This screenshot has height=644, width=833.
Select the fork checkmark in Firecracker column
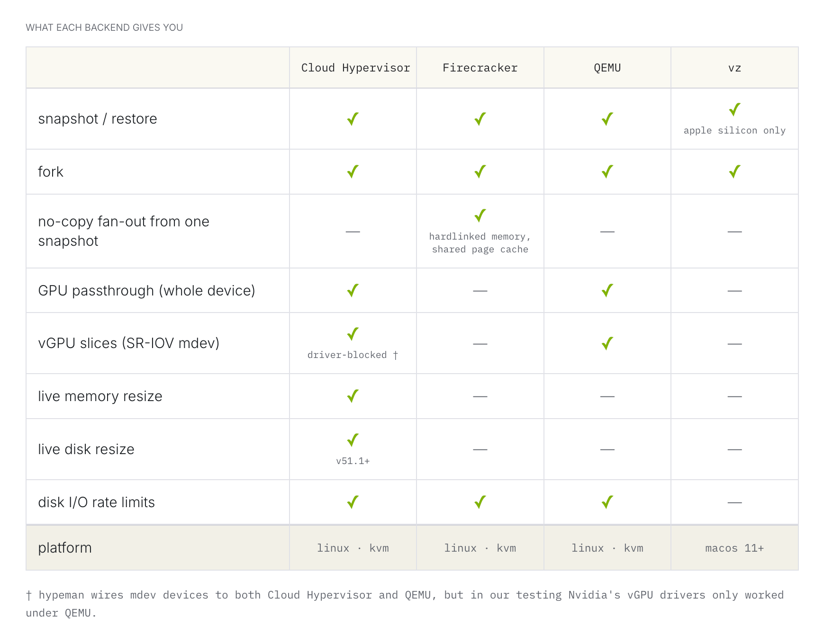click(480, 171)
